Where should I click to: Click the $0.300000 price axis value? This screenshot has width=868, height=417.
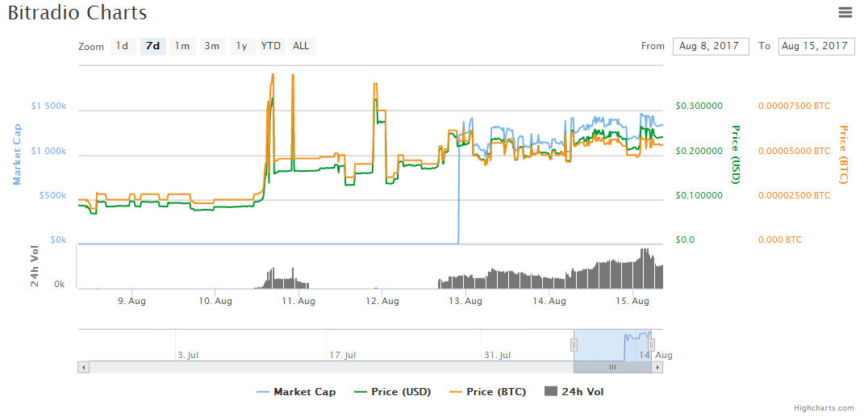699,106
